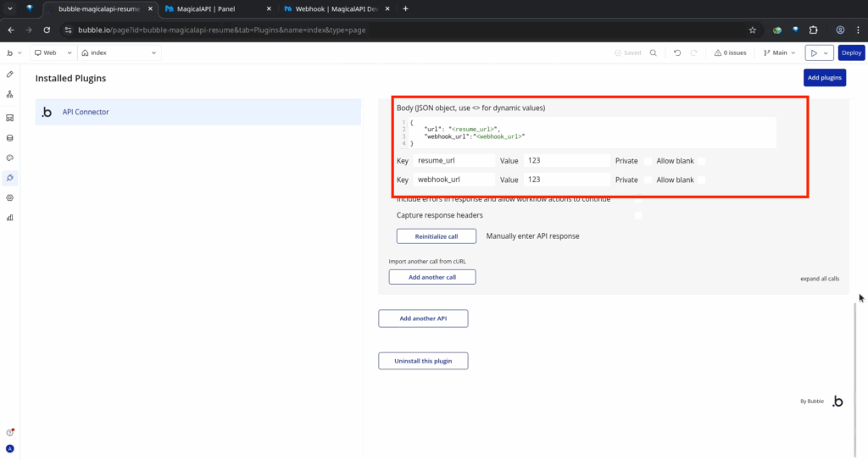The width and height of the screenshot is (868, 460).
Task: Toggle Allow blank checkbox for webhook_url
Action: [701, 180]
